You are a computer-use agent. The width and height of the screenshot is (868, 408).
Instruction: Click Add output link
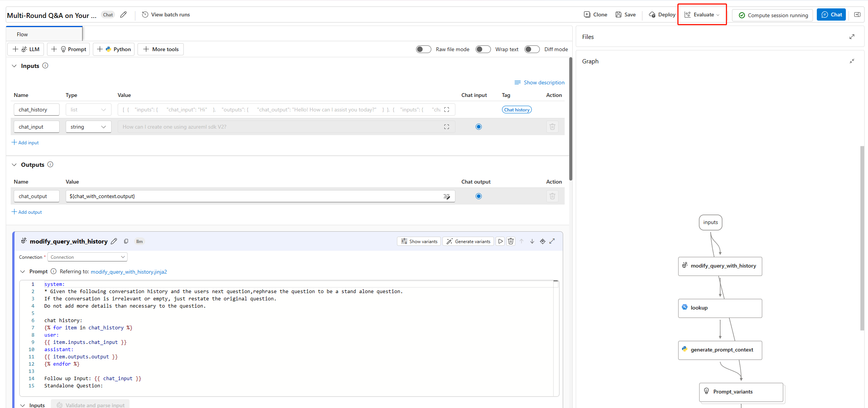[x=27, y=212]
